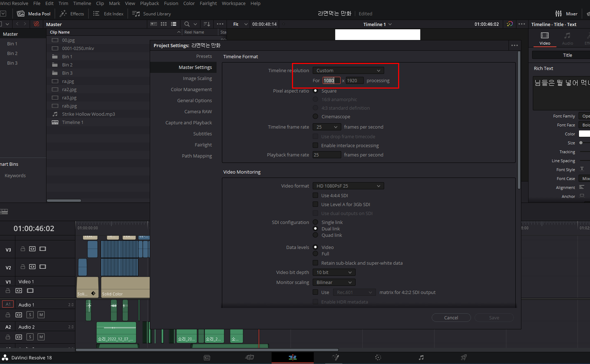Screen dimensions: 590x364
Task: Toggle the Media Pool panel
Action: (34, 14)
